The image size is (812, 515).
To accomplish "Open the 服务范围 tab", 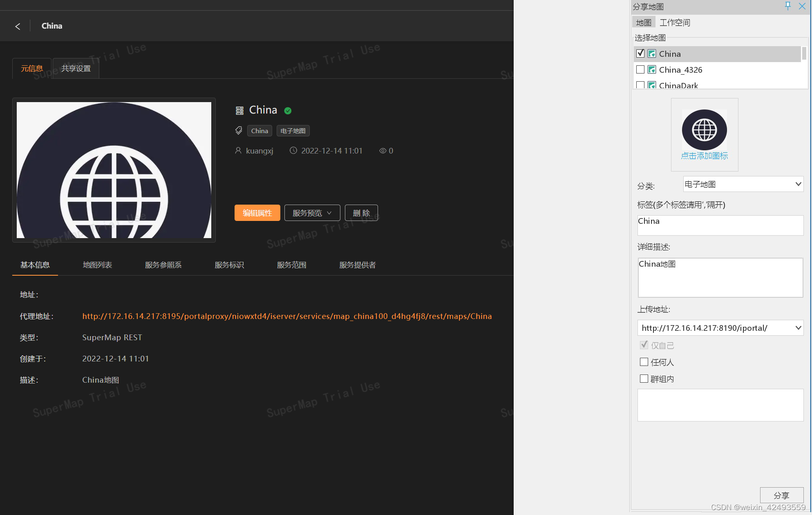I will [x=292, y=265].
